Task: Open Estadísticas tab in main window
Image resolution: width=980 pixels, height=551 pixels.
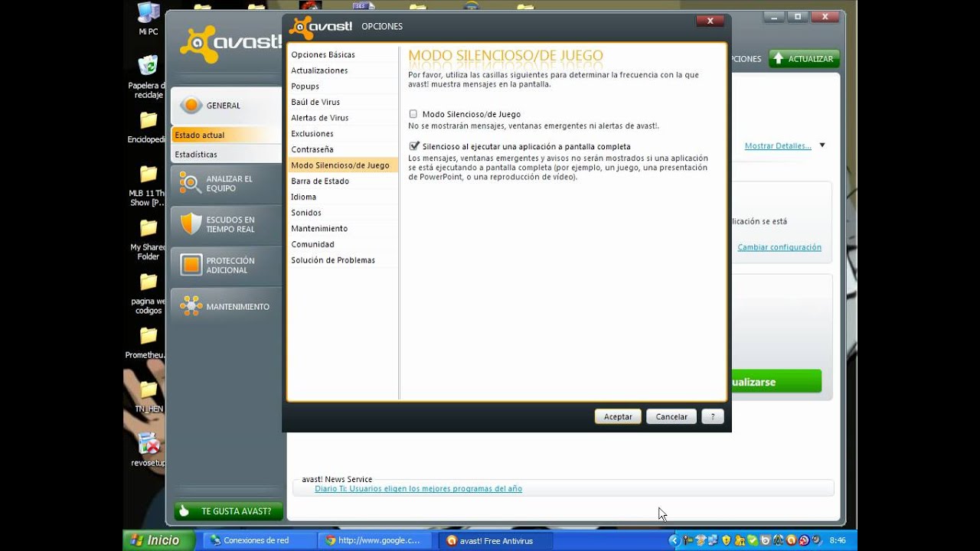Action: pos(227,154)
